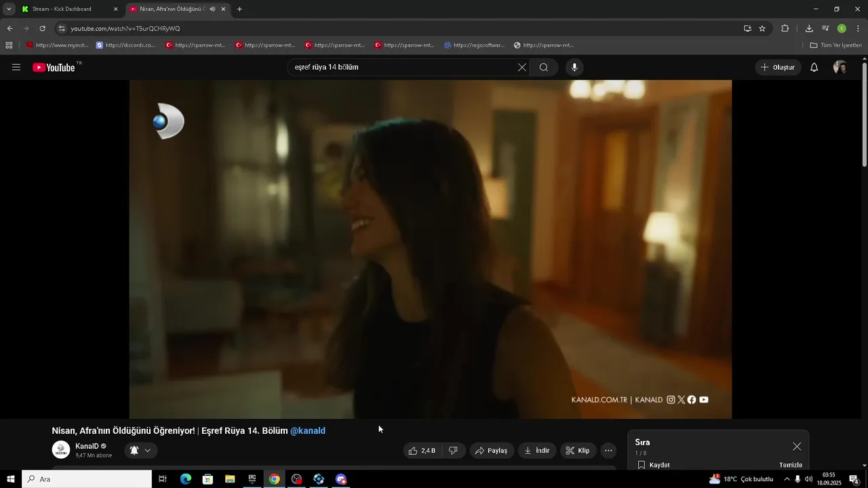Viewport: 868px width, 488px height.
Task: Open Chrome downloads icon
Action: [809, 28]
